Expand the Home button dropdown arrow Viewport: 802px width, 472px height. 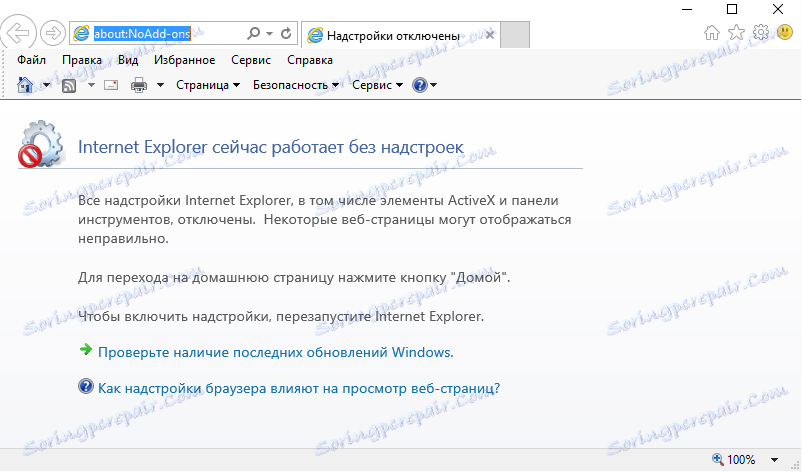pos(46,85)
